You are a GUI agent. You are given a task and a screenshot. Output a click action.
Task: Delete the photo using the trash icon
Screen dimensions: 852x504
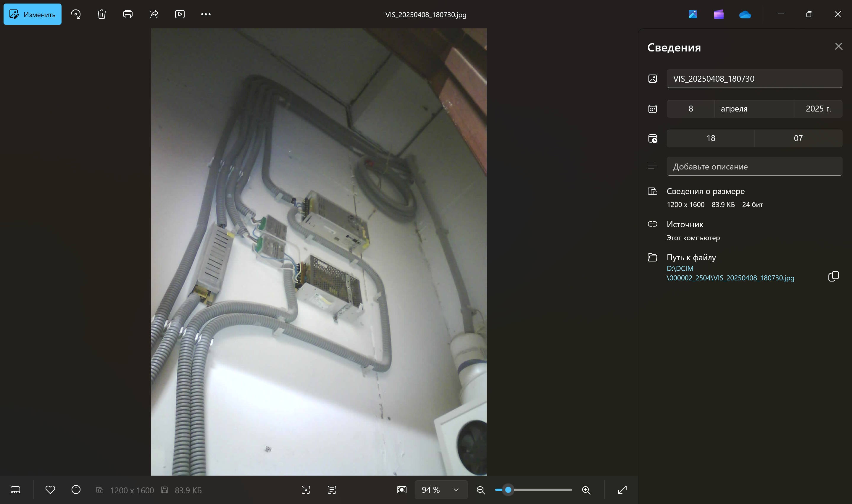pyautogui.click(x=101, y=14)
